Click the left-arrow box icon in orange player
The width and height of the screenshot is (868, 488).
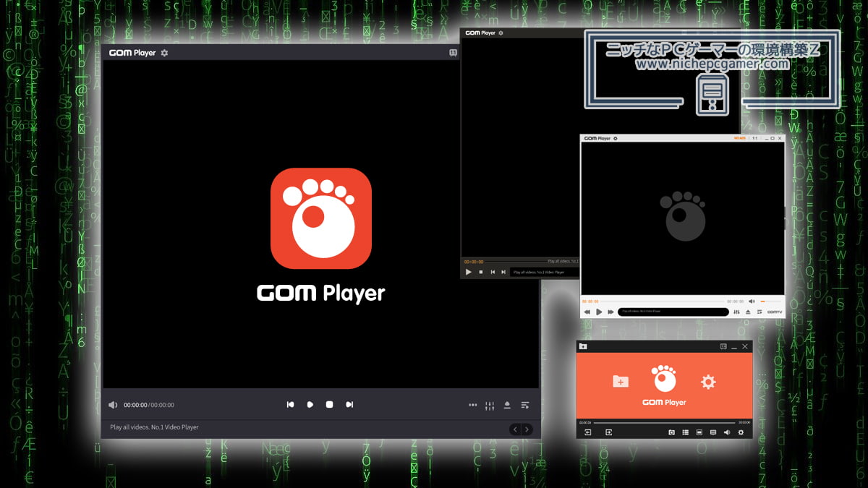(588, 432)
